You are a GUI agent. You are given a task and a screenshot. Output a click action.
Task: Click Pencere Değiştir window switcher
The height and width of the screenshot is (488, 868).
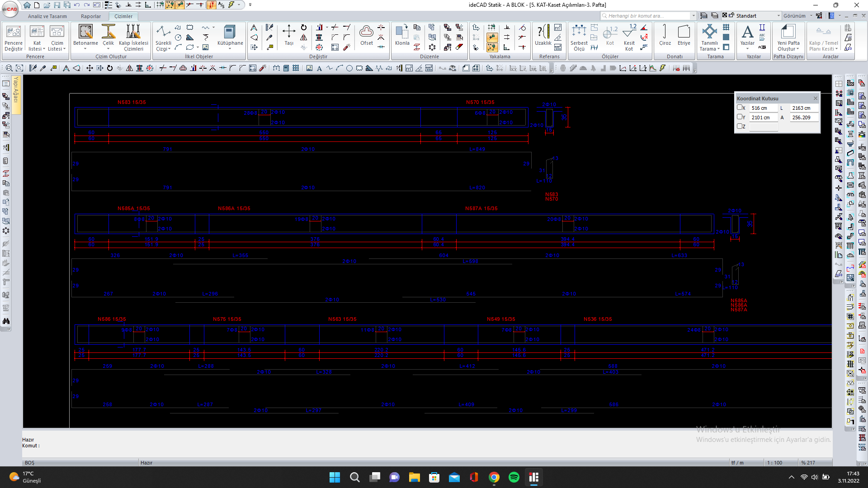(14, 37)
